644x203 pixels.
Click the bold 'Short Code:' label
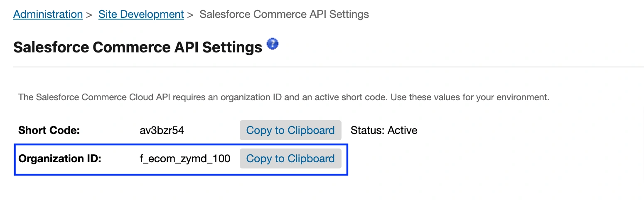[x=49, y=131]
